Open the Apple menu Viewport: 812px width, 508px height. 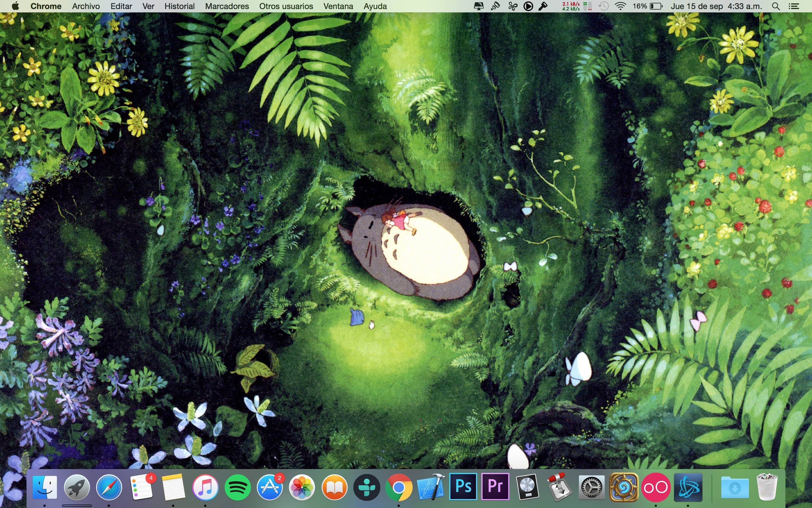pos(15,6)
